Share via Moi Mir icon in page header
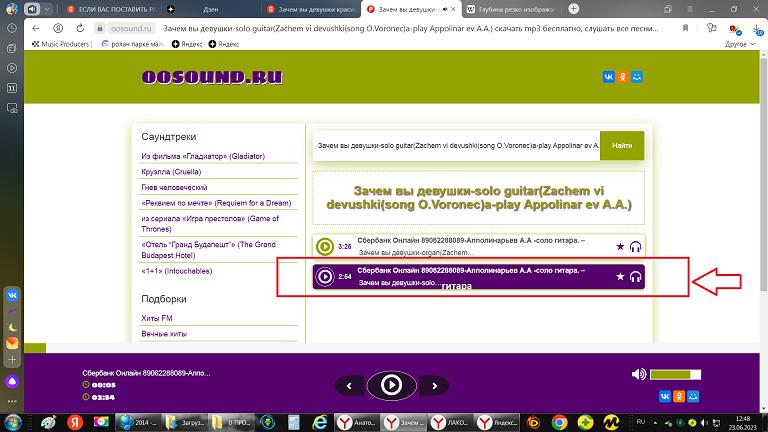This screenshot has width=768, height=432. (637, 77)
